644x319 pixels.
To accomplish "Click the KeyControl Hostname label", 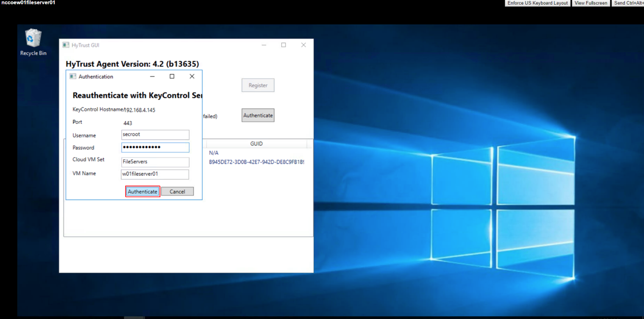I will [98, 109].
